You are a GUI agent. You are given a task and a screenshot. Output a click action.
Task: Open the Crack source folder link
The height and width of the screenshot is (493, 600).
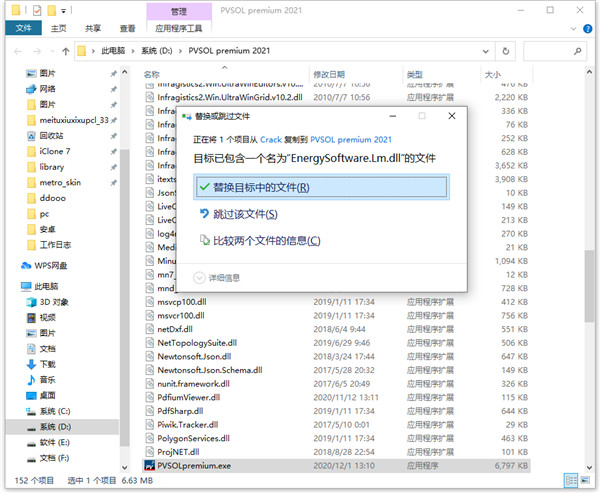pyautogui.click(x=271, y=140)
